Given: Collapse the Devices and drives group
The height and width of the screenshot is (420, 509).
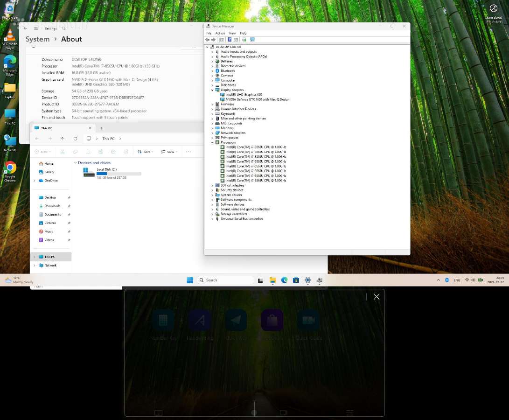Looking at the screenshot, I should [x=75, y=163].
